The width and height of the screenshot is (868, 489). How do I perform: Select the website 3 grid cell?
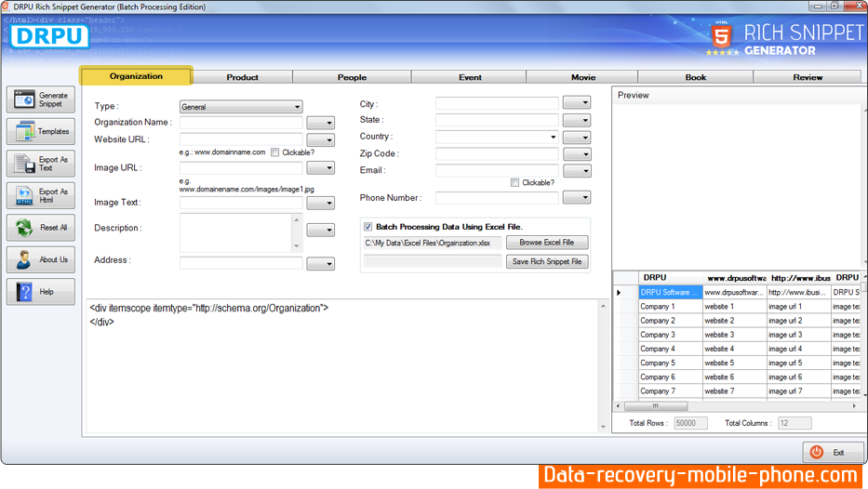click(x=735, y=335)
